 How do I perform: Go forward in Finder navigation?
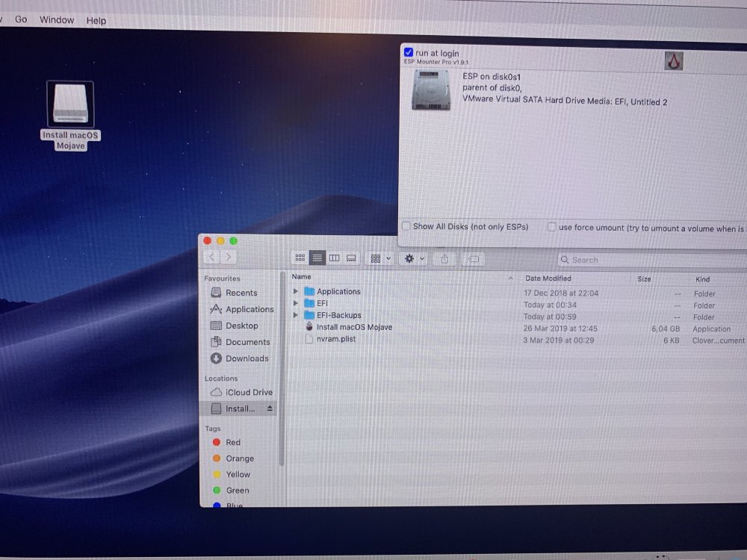click(229, 257)
